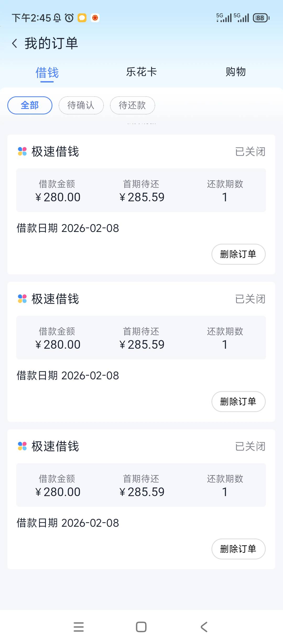Tap the 已关闭 status of the third order

click(x=250, y=446)
